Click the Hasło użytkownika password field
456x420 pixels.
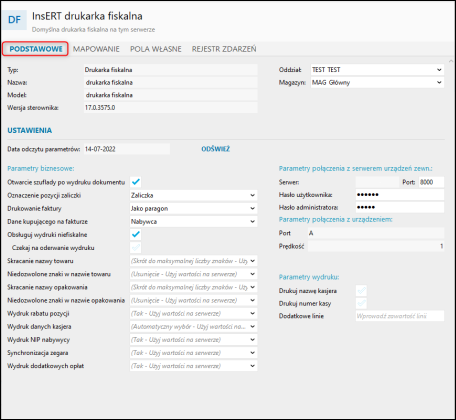[400, 195]
